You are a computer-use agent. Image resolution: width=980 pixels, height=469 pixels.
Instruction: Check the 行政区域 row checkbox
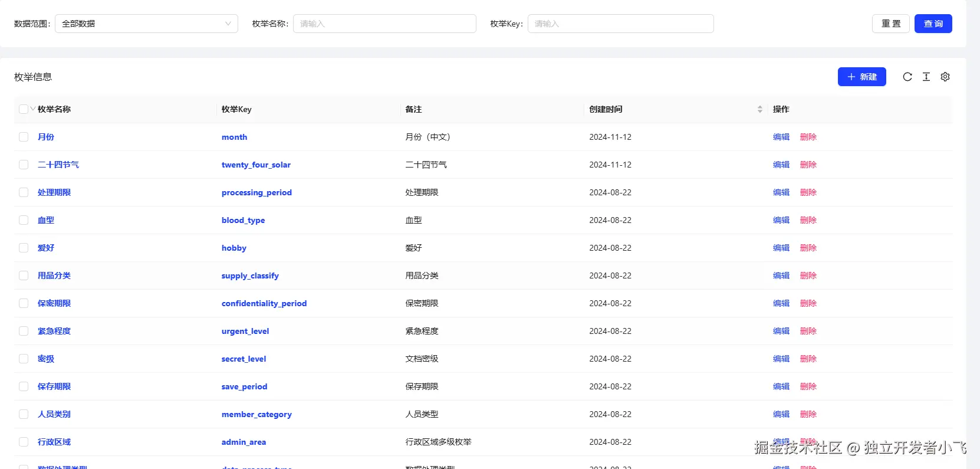tap(24, 442)
